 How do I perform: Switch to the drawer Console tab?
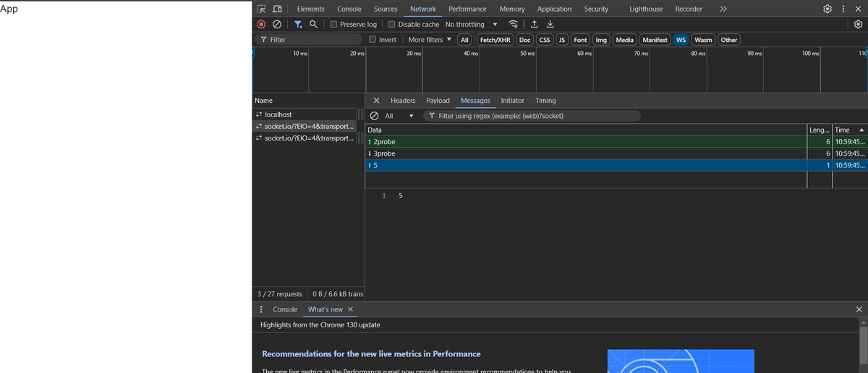(285, 309)
